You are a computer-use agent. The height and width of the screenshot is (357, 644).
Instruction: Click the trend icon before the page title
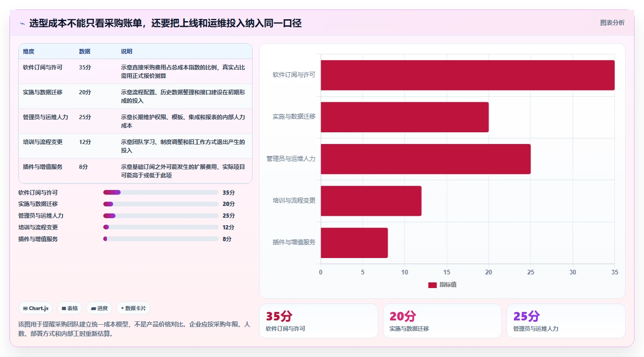tap(22, 23)
